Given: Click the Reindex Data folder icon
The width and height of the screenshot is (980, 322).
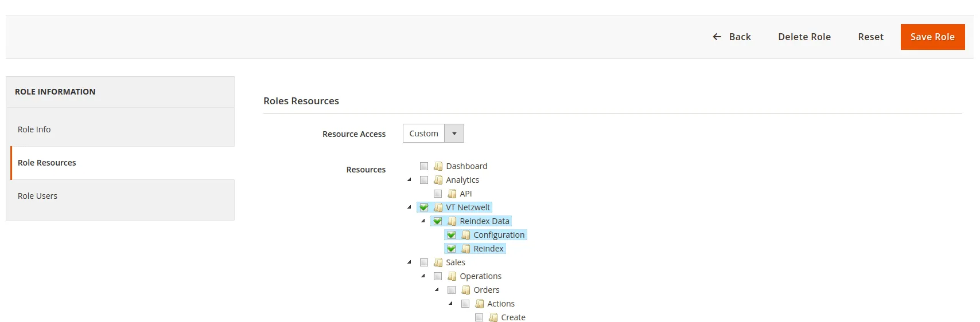Looking at the screenshot, I should [x=452, y=221].
